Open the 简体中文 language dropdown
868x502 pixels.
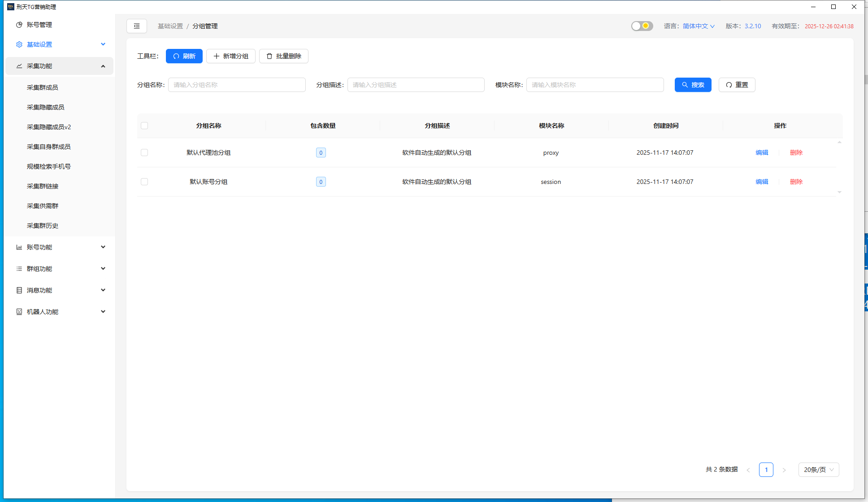coord(698,26)
